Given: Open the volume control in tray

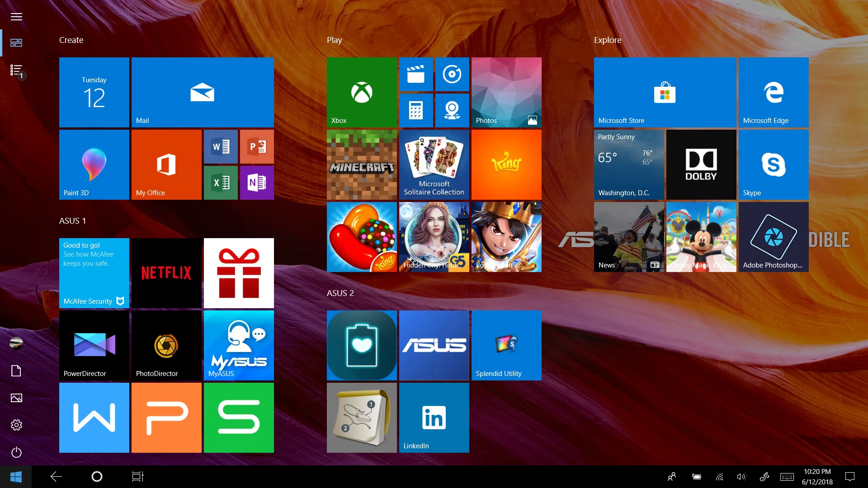Looking at the screenshot, I should pos(741,477).
